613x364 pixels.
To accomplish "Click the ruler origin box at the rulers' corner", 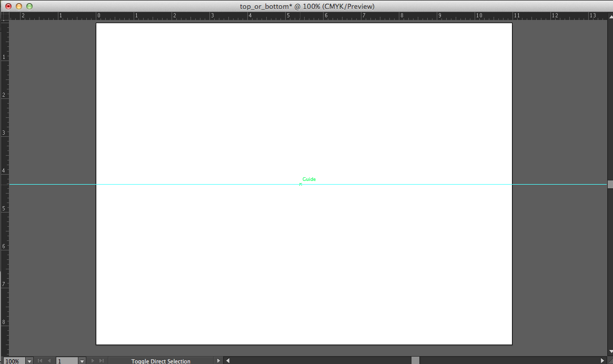I will click(x=5, y=16).
